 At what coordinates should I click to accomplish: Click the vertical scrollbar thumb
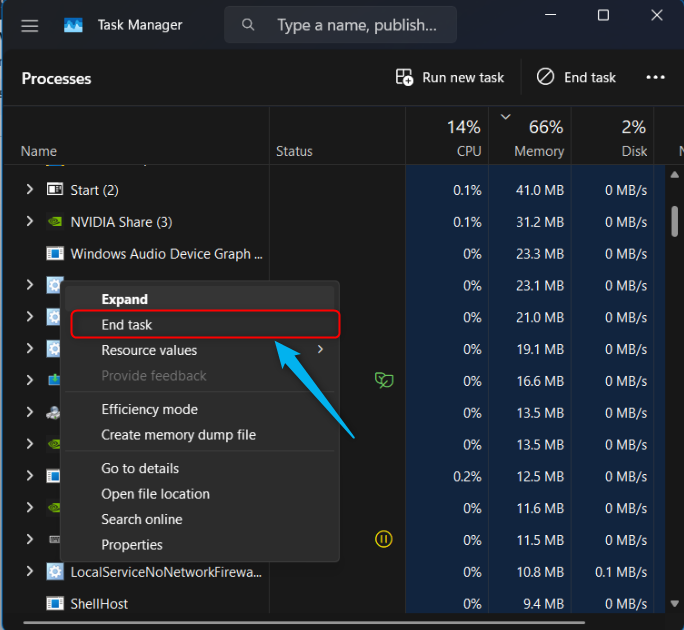(674, 221)
